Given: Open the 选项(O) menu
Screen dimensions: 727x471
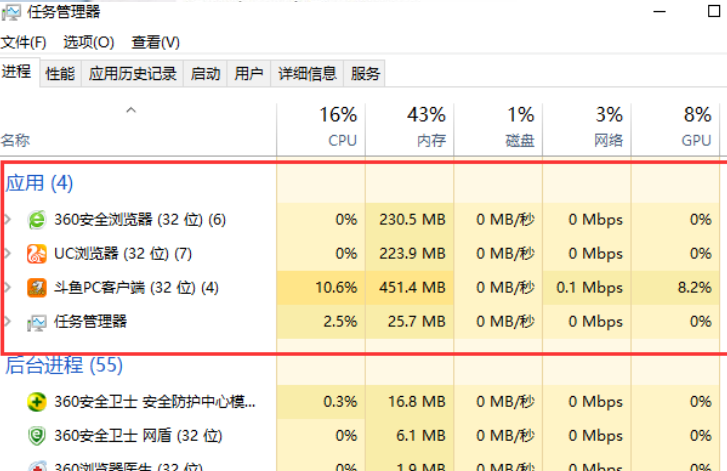Looking at the screenshot, I should click(x=89, y=42).
